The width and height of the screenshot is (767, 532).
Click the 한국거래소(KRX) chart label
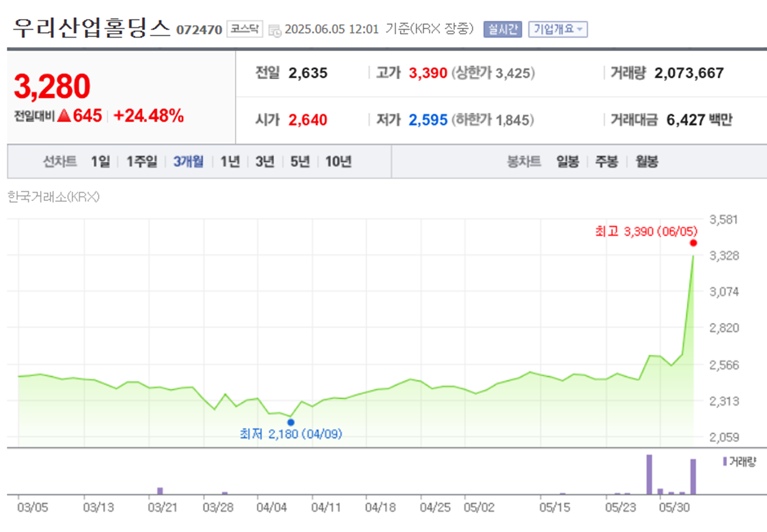click(x=53, y=197)
